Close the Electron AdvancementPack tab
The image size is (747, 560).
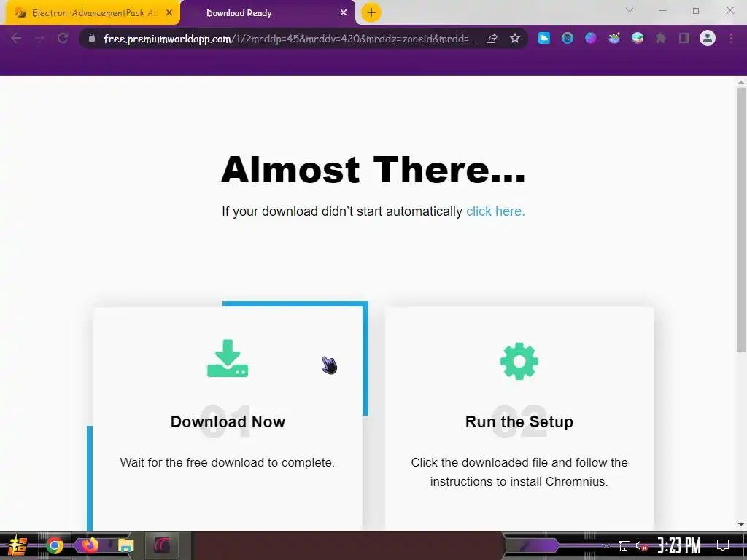(169, 13)
